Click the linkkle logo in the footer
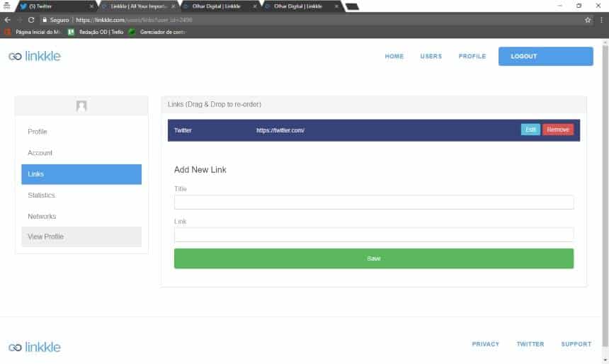Image resolution: width=609 pixels, height=364 pixels. pos(35,347)
